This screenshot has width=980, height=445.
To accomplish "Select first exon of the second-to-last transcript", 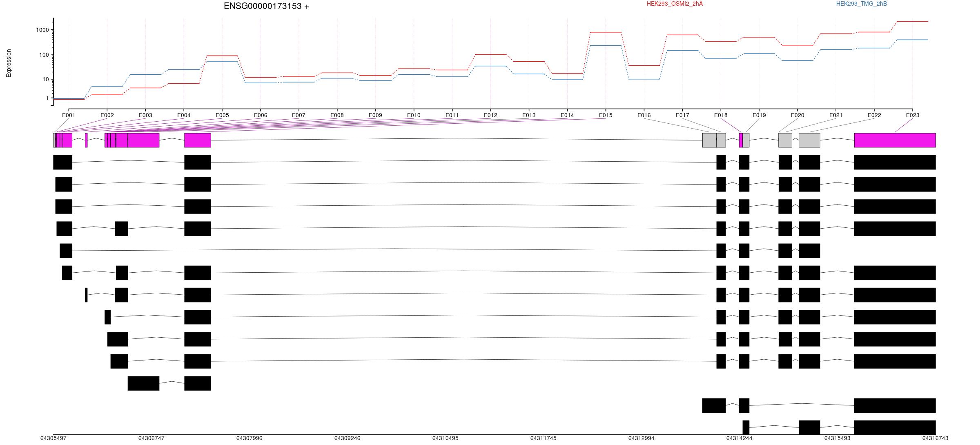I will (714, 405).
